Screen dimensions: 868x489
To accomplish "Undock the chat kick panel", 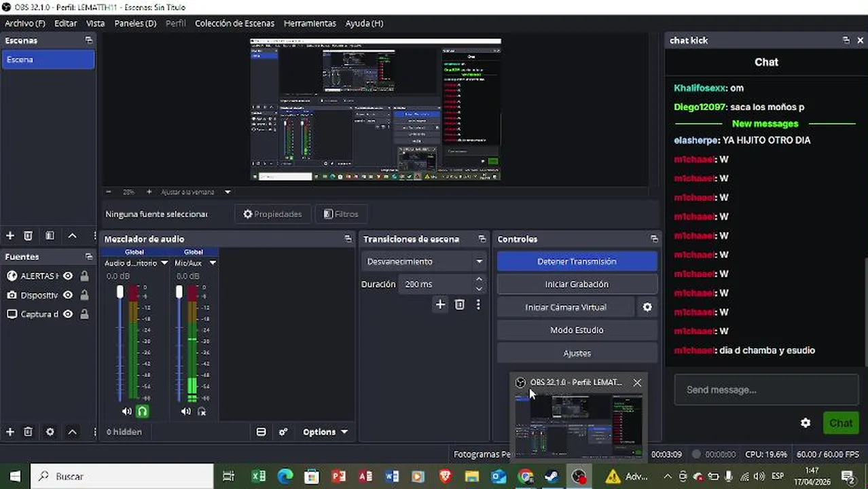I will 846,40.
